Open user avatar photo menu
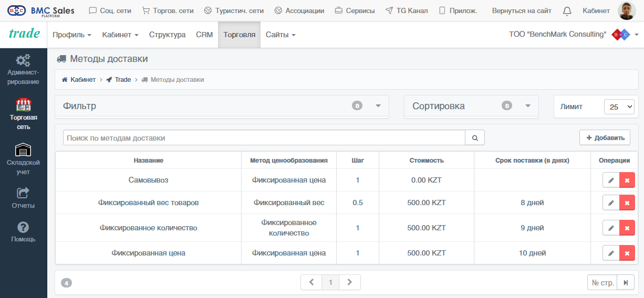 [x=627, y=10]
